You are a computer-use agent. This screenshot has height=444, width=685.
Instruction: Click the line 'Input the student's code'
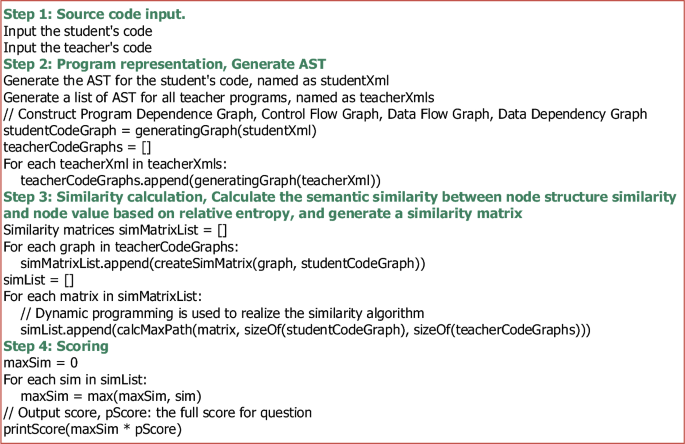click(78, 31)
